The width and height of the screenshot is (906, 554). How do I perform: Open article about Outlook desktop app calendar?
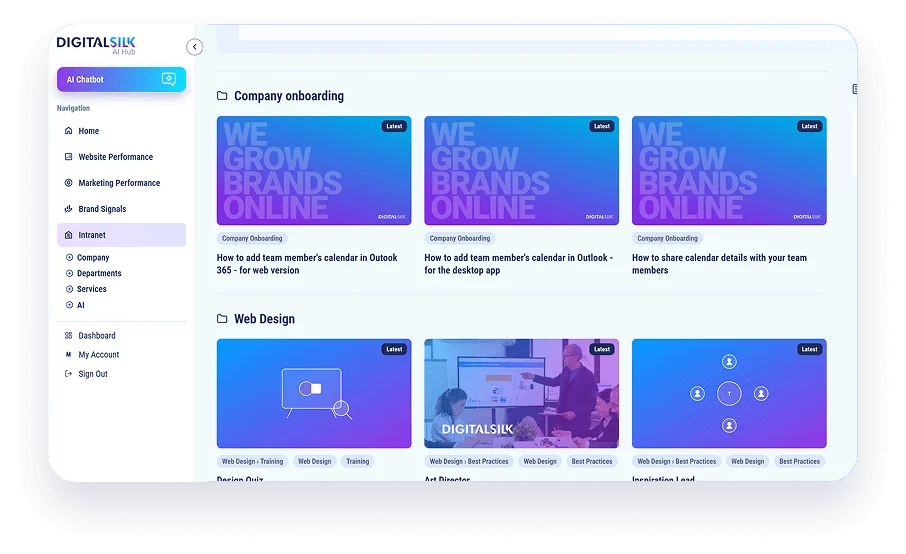[x=518, y=264]
